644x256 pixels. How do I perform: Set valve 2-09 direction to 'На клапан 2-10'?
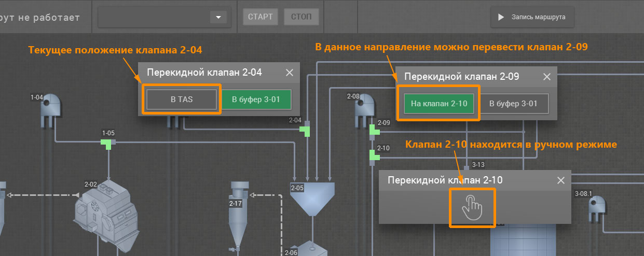(x=439, y=104)
